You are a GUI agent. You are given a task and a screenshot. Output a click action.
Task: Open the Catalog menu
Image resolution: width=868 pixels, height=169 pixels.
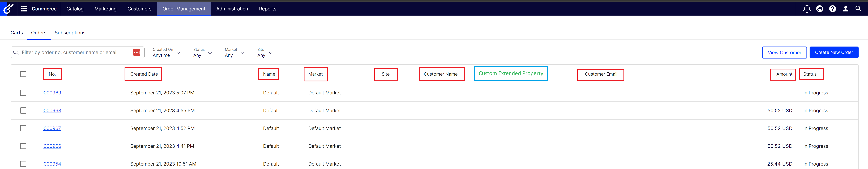[x=75, y=9]
